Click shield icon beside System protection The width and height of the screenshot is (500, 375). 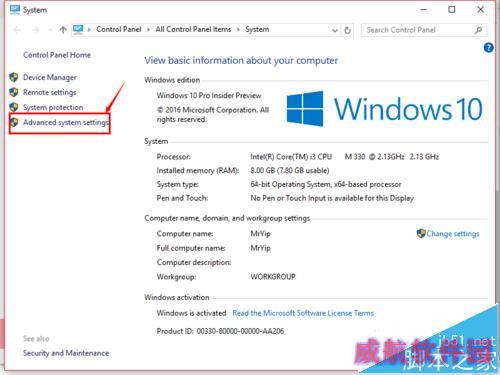click(x=14, y=107)
